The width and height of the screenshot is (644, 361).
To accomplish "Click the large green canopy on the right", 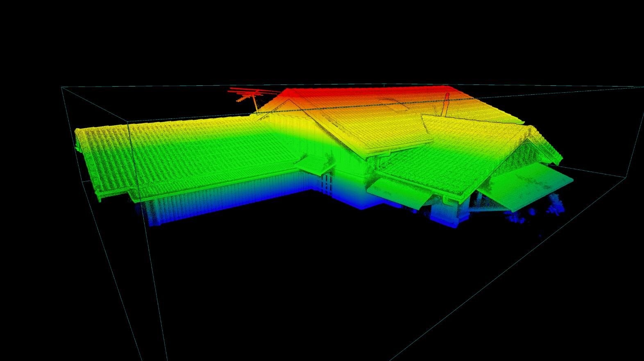I will pyautogui.click(x=528, y=185).
